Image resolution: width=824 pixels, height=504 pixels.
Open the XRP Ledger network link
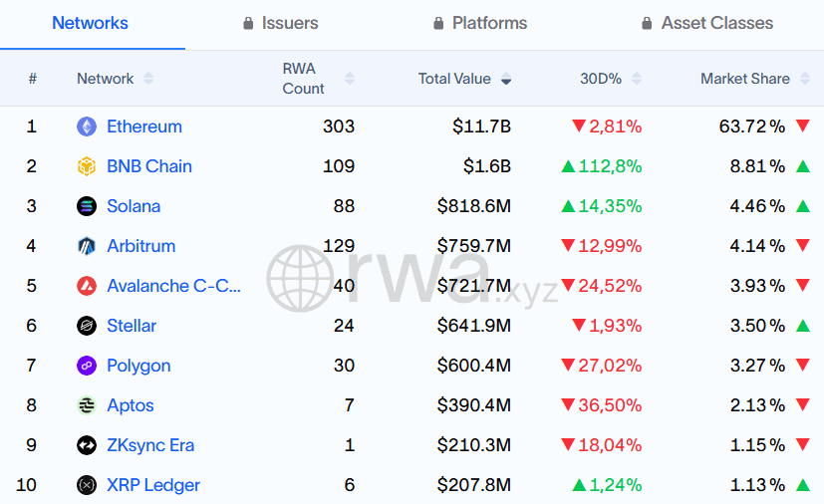pyautogui.click(x=153, y=485)
